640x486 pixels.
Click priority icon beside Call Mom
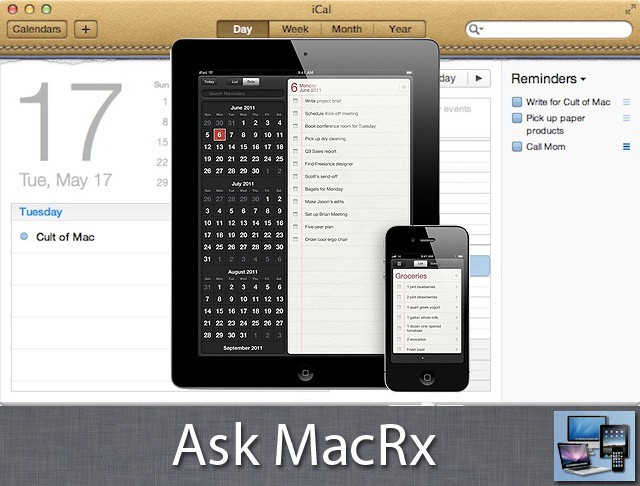click(x=627, y=147)
